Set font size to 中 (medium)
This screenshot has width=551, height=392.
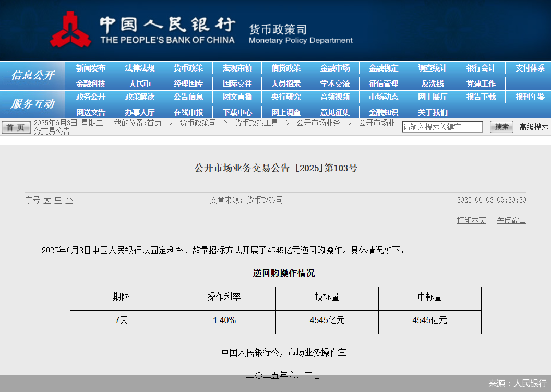pyautogui.click(x=58, y=200)
